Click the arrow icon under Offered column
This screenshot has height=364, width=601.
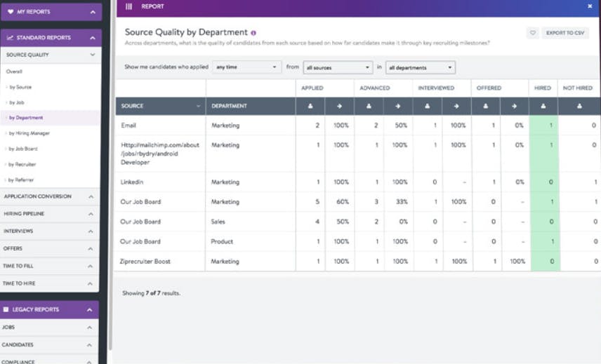click(x=514, y=106)
